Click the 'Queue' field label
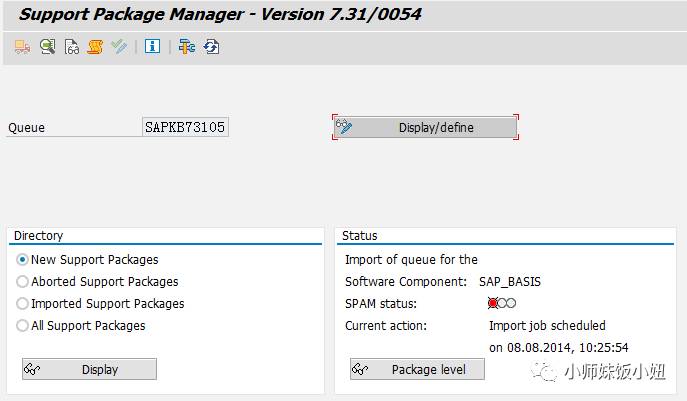 26,128
